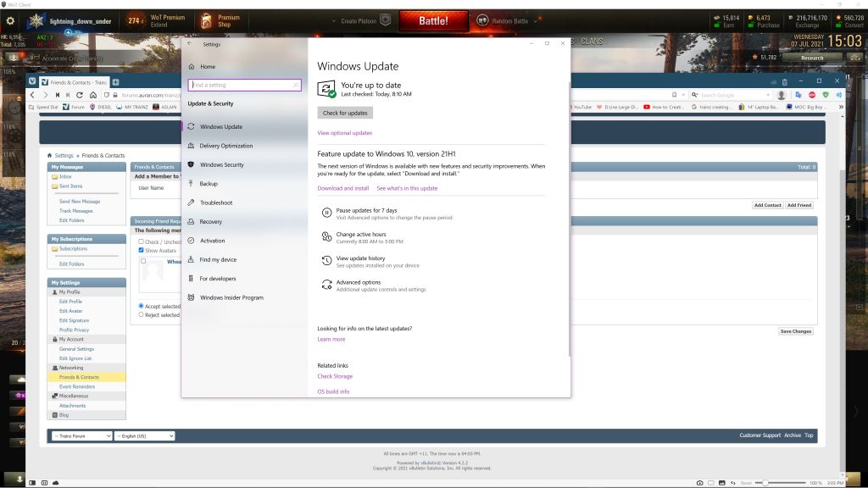868x488 pixels.
Task: Click the green shield extension icon
Action: [826, 95]
